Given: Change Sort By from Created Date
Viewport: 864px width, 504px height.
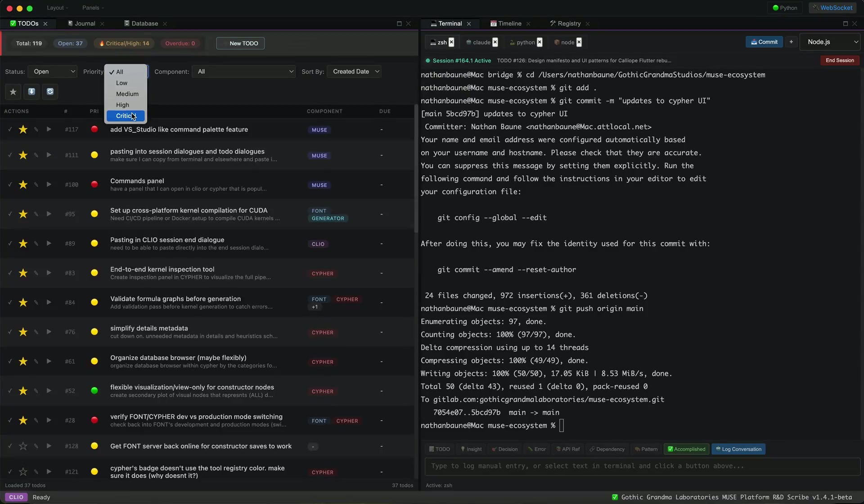Looking at the screenshot, I should [355, 71].
